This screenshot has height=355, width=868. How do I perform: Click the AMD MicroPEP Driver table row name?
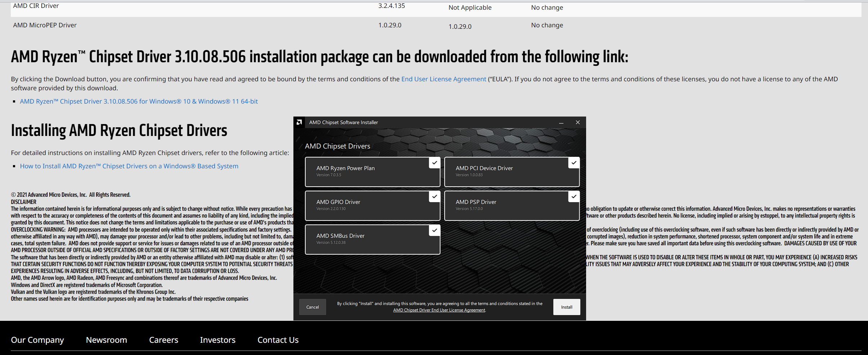click(x=45, y=25)
